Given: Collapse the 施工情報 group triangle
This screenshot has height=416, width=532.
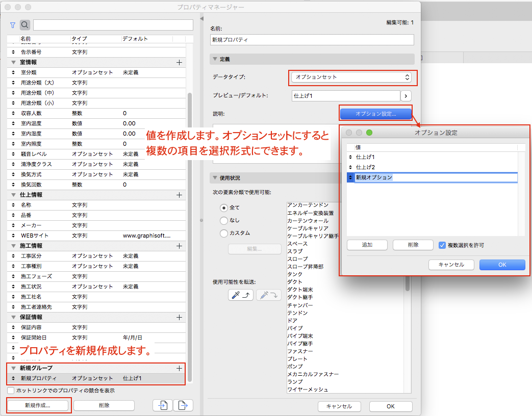Looking at the screenshot, I should [x=14, y=246].
